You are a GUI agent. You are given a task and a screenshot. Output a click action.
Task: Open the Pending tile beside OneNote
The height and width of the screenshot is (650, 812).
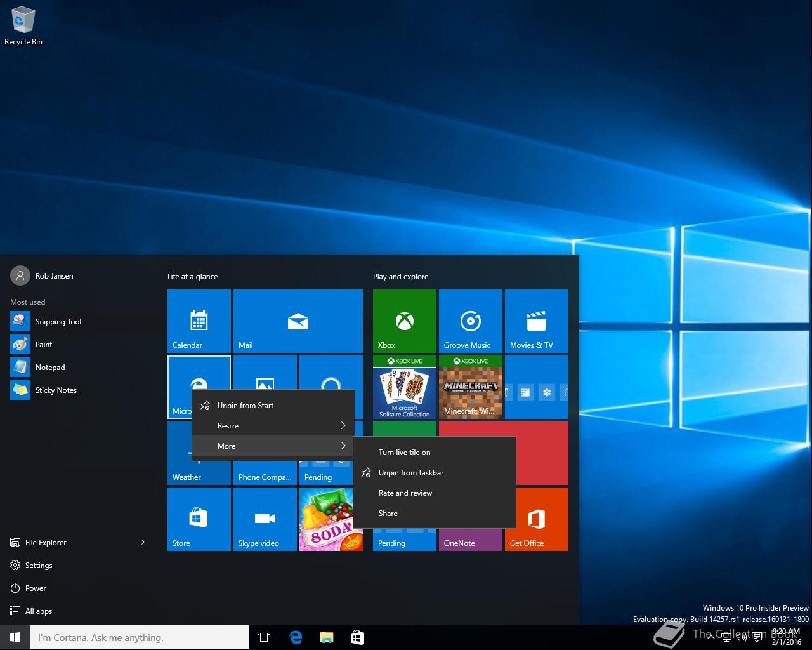[405, 540]
